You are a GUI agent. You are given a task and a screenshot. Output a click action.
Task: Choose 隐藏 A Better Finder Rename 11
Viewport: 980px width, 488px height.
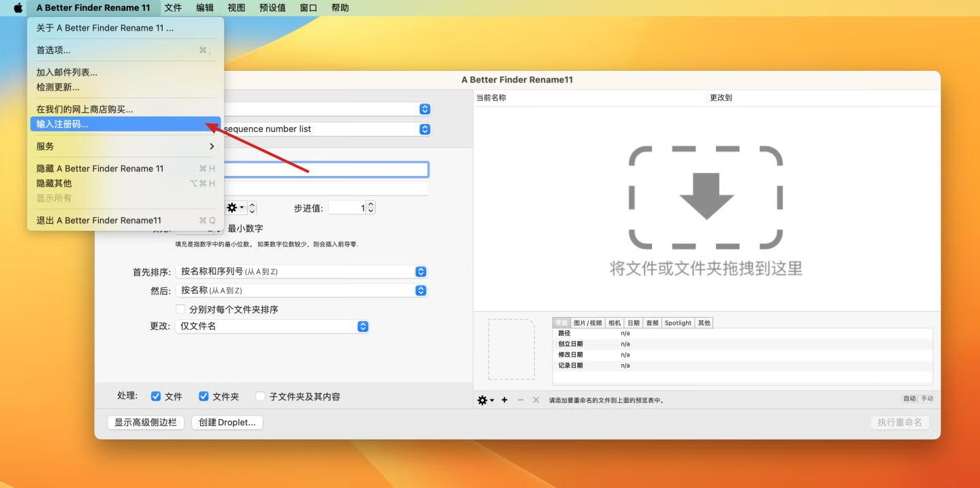pos(125,168)
